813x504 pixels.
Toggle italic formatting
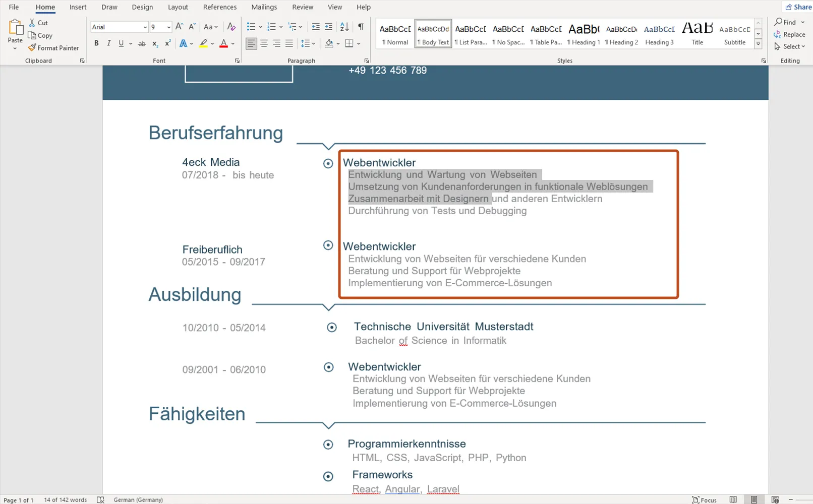pos(108,43)
